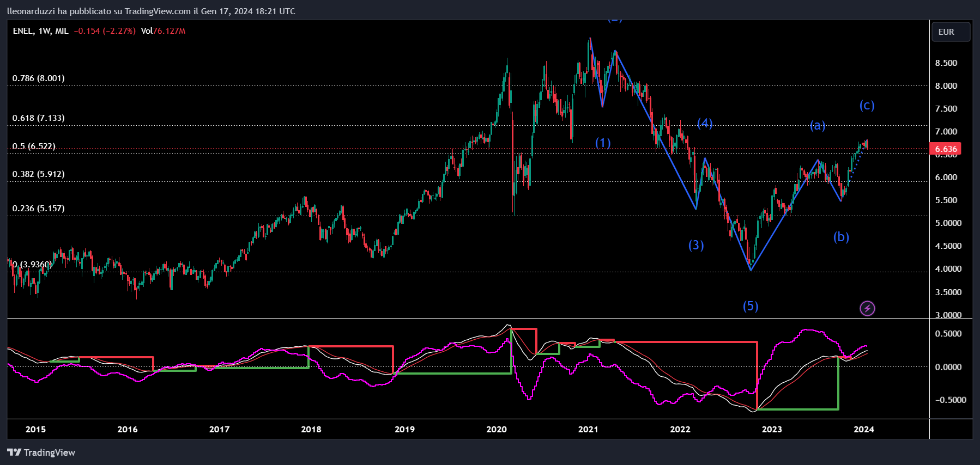Click the Elliott wave label (5)
The image size is (980, 465).
pyautogui.click(x=751, y=306)
